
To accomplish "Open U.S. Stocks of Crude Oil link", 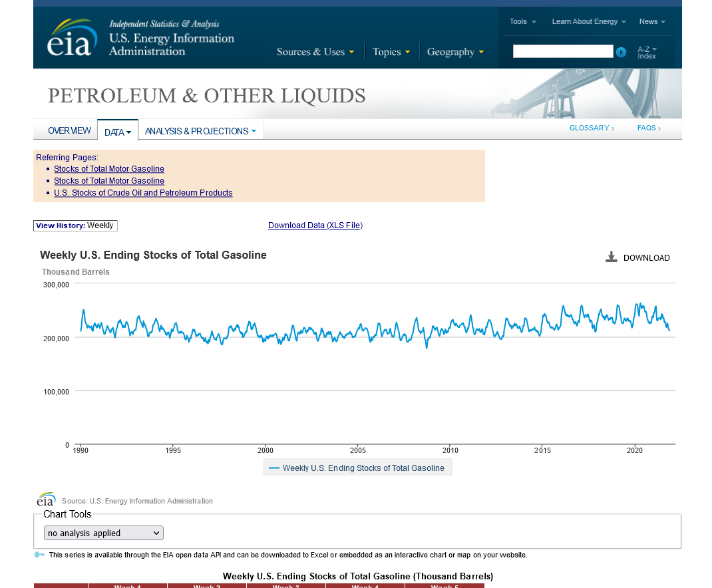I will point(143,192).
